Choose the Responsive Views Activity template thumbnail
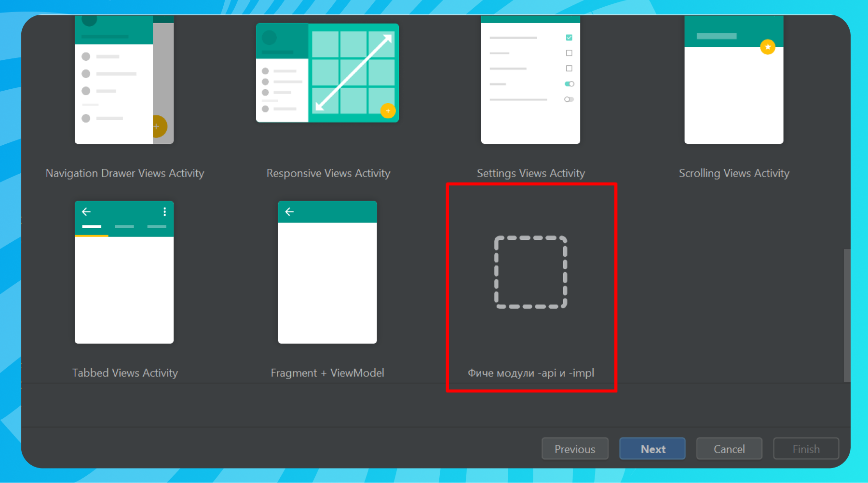The image size is (868, 483). (327, 73)
